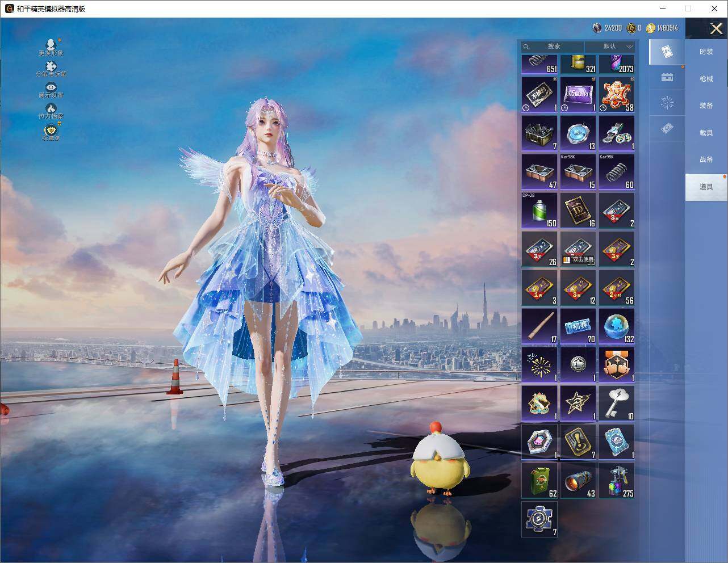The width and height of the screenshot is (728, 563).
Task: Toggle 展示设置 eye display settings
Action: [x=51, y=90]
